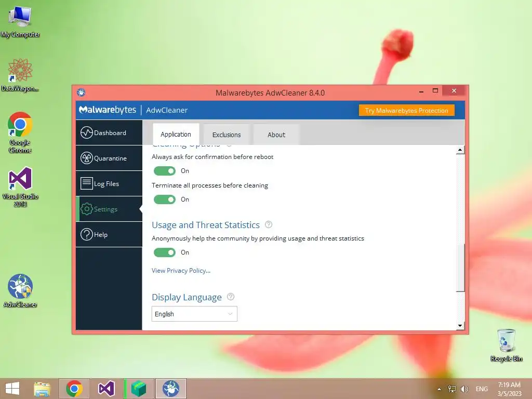Minimize the AdwCleaner window
Viewport: 532px width, 399px height.
click(421, 91)
